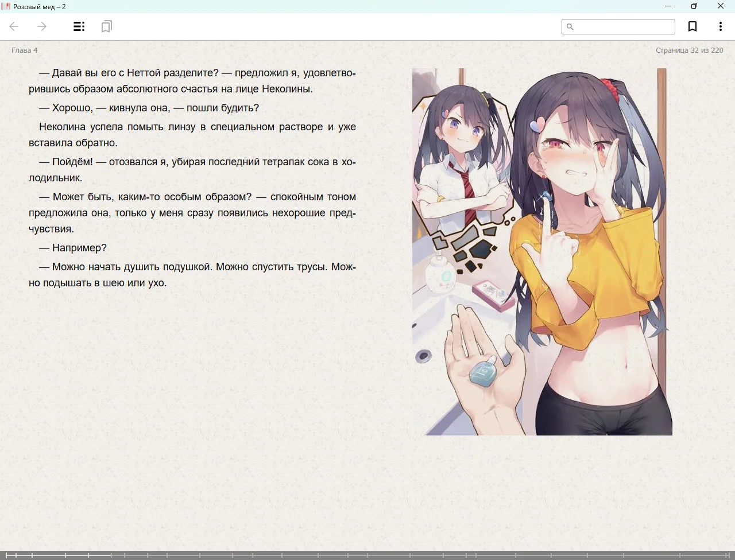Show the saved bookmarks list
The width and height of the screenshot is (735, 560).
(106, 26)
